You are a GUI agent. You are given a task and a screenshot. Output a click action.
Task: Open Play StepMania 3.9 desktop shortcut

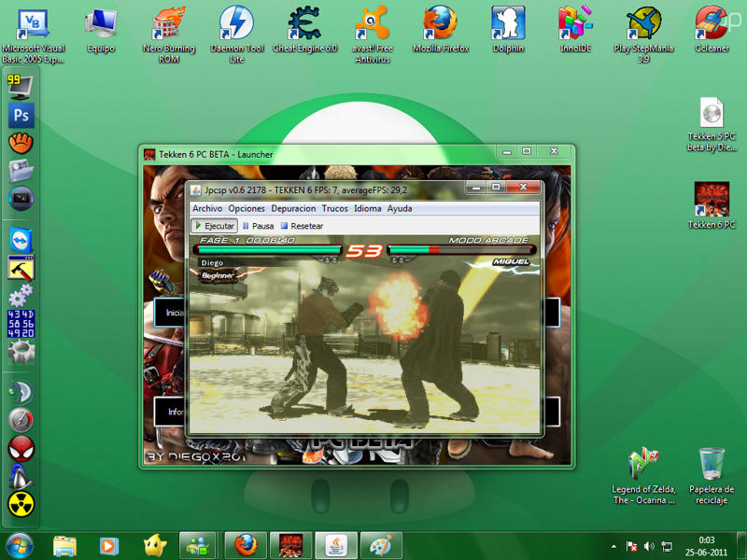[x=643, y=35]
